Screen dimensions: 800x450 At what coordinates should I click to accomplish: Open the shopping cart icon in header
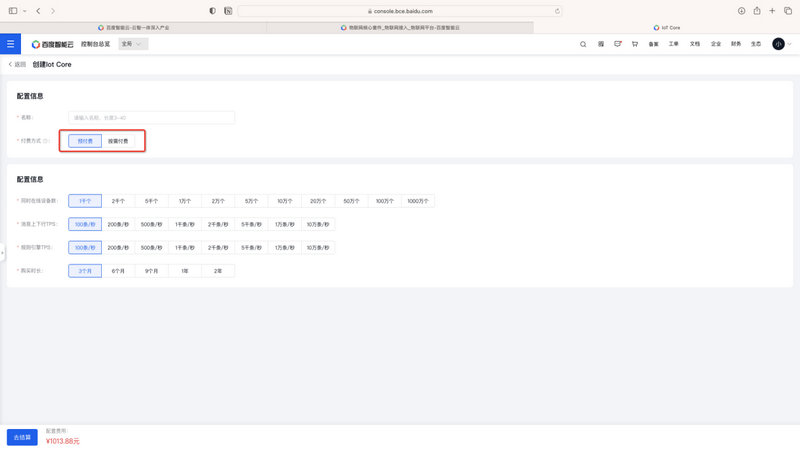coord(635,44)
